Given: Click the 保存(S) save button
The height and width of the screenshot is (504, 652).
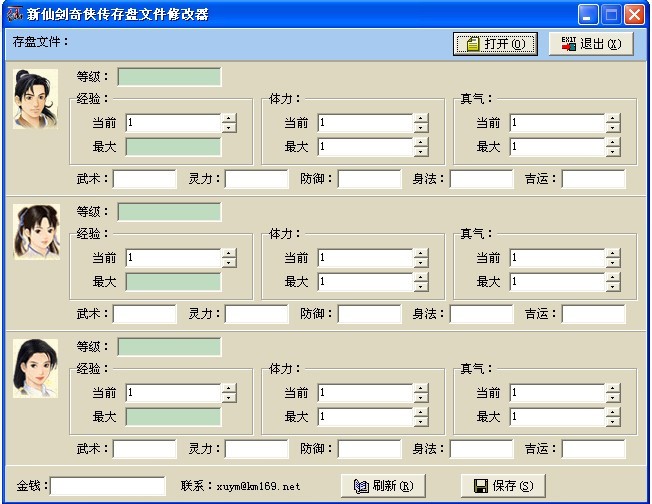Looking at the screenshot, I should [503, 485].
